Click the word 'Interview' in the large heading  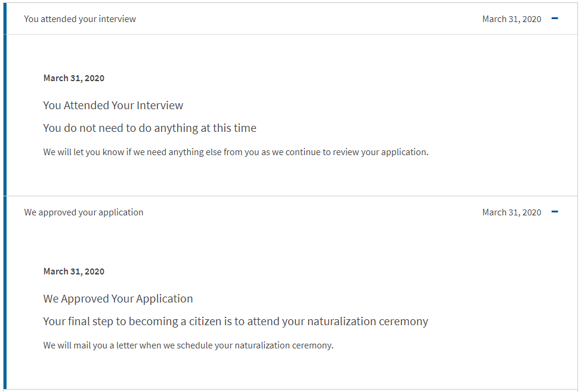coord(160,106)
